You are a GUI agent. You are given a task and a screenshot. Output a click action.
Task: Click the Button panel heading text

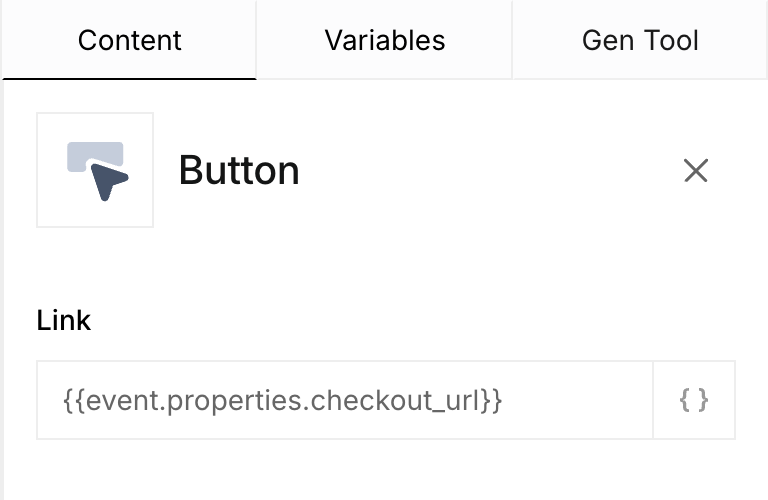239,170
